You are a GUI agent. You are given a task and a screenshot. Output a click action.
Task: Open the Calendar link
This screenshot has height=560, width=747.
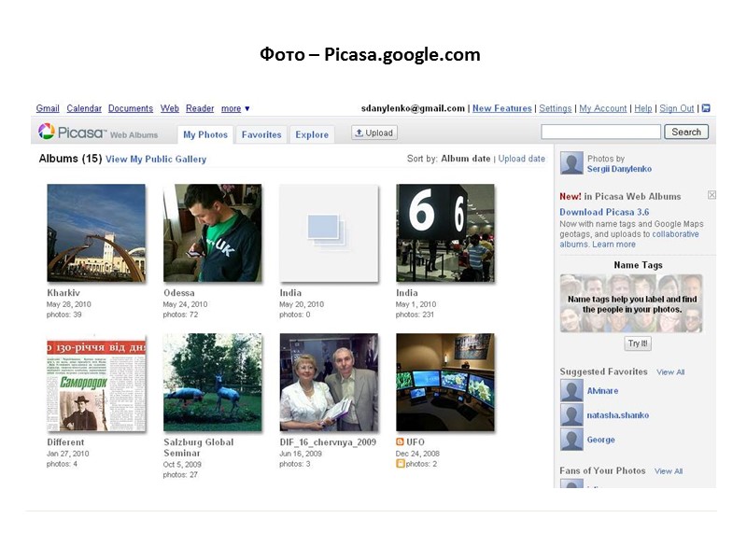click(x=84, y=108)
